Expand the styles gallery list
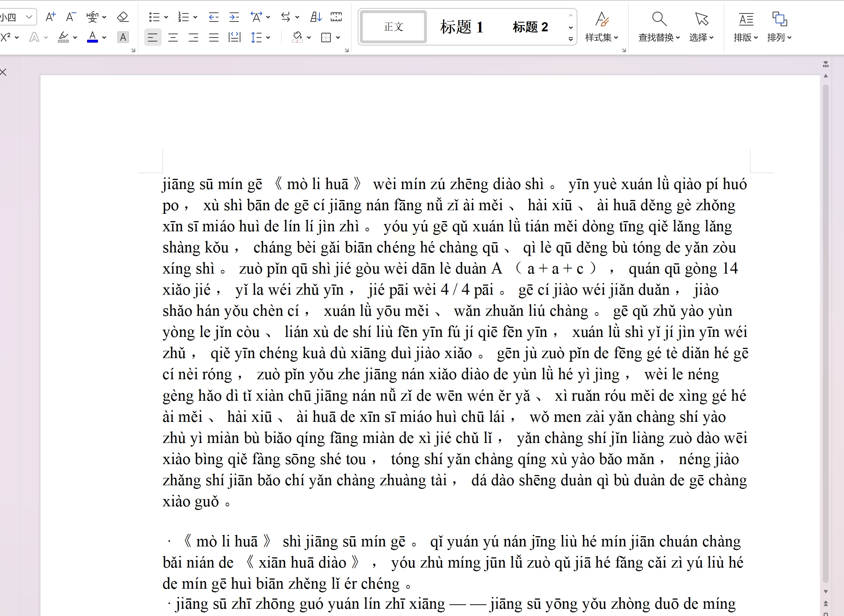 [x=570, y=39]
